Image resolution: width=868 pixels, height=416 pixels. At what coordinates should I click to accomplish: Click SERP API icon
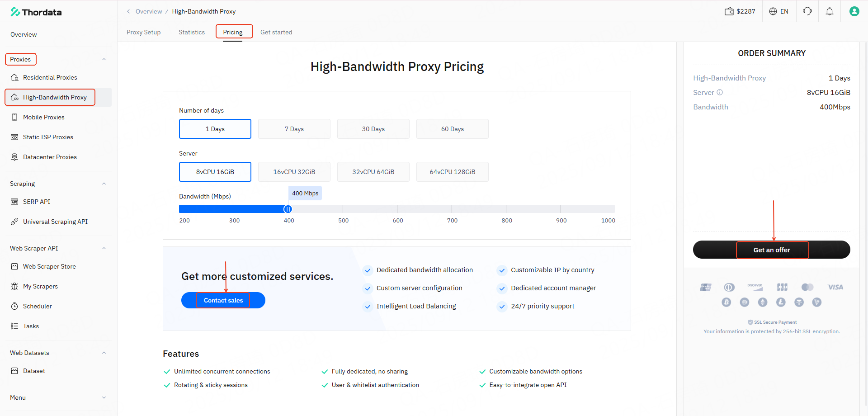click(15, 202)
